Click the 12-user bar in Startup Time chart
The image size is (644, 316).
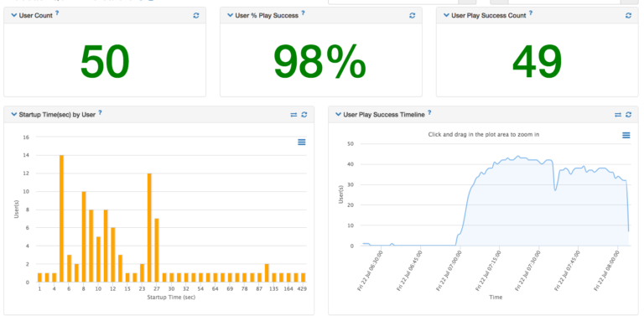(149, 228)
